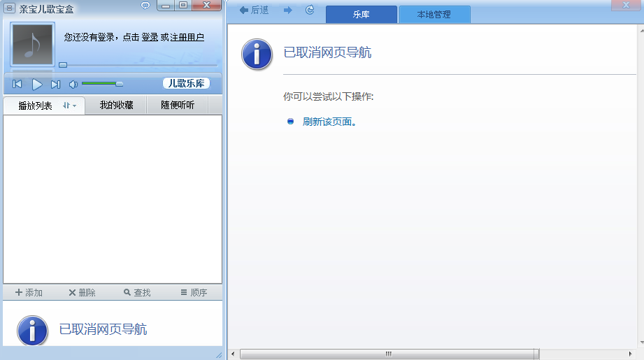This screenshot has height=360, width=644.
Task: Click the info icon in right pane
Action: (x=257, y=55)
